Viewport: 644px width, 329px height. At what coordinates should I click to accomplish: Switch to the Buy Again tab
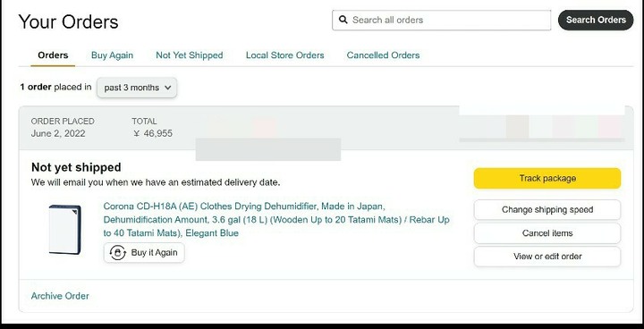[x=112, y=55]
